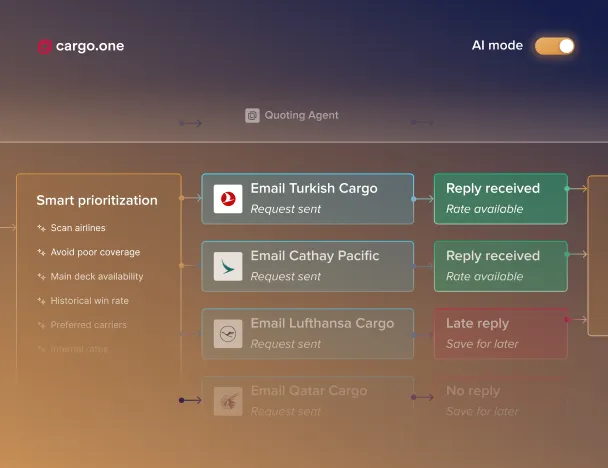Click the No reply status
This screenshot has height=468, width=608.
point(473,391)
